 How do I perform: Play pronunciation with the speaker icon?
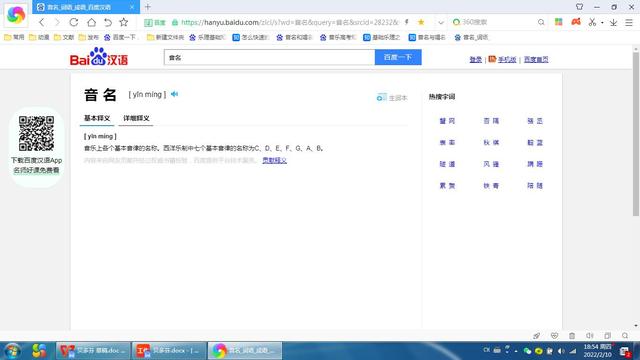(175, 94)
